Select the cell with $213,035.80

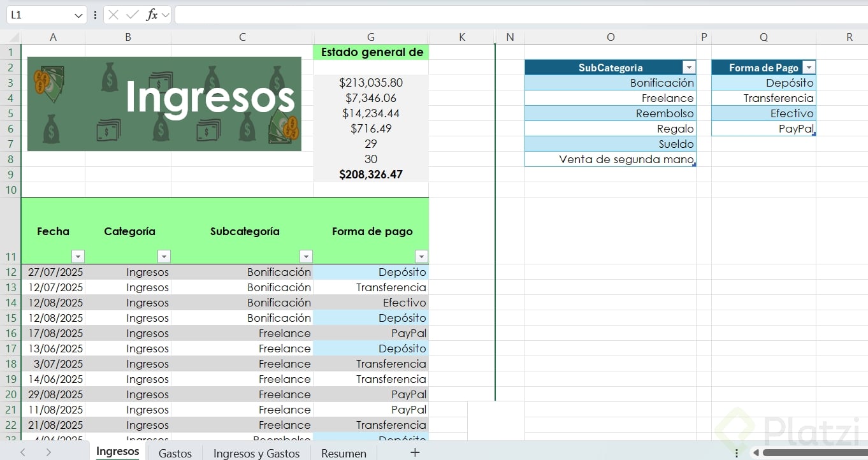coord(371,83)
